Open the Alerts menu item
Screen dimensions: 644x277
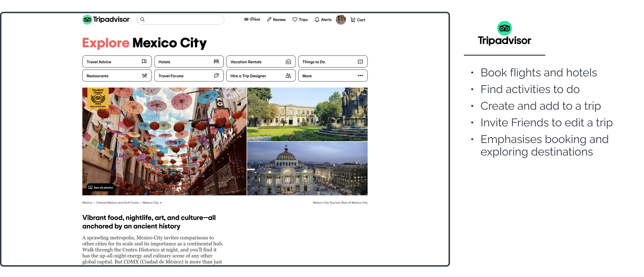coord(326,20)
